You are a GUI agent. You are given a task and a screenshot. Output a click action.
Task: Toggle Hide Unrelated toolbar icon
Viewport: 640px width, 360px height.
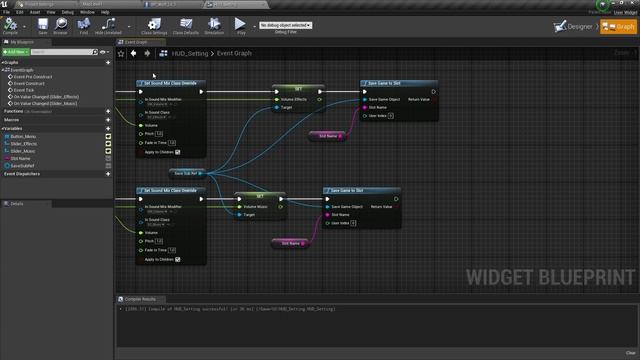pyautogui.click(x=108, y=25)
